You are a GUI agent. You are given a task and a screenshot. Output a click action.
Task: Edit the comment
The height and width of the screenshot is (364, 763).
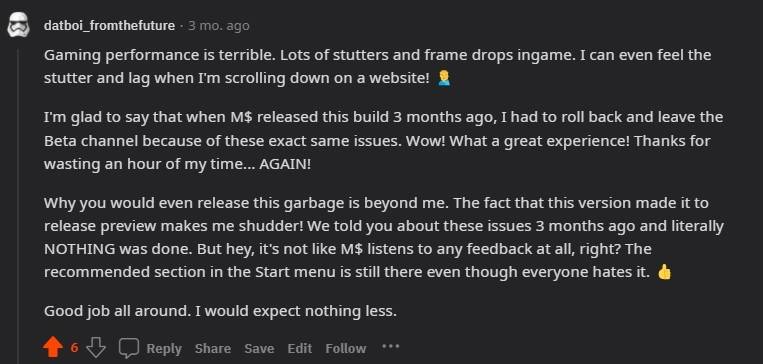click(299, 348)
